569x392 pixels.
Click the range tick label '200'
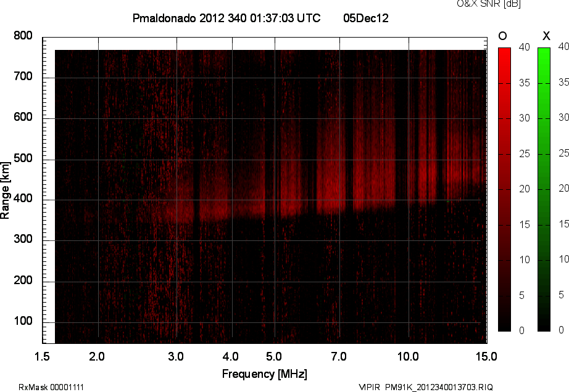click(x=23, y=280)
